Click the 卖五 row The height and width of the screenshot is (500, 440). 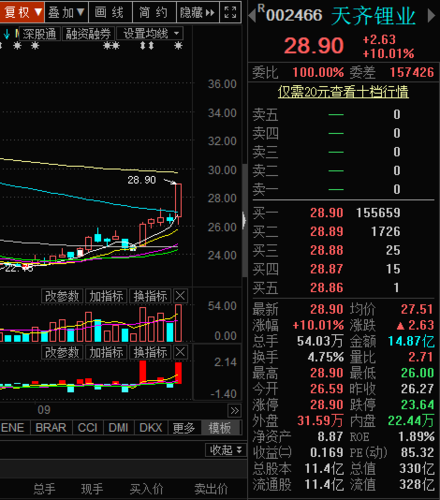pyautogui.click(x=343, y=114)
